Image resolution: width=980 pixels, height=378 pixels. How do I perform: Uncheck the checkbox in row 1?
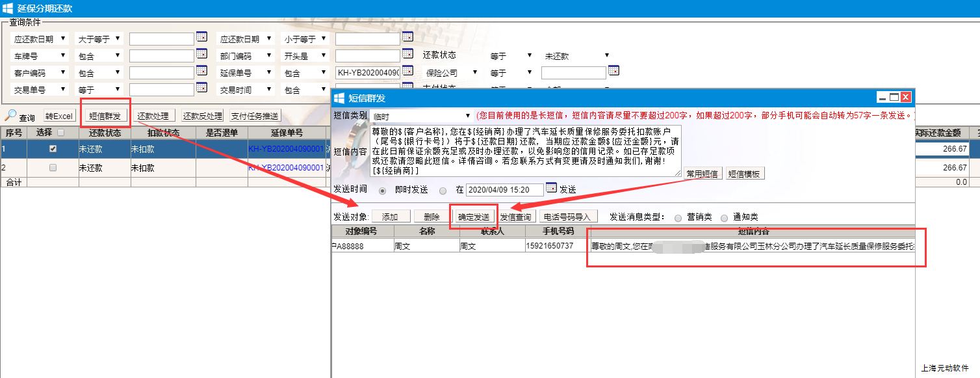53,149
